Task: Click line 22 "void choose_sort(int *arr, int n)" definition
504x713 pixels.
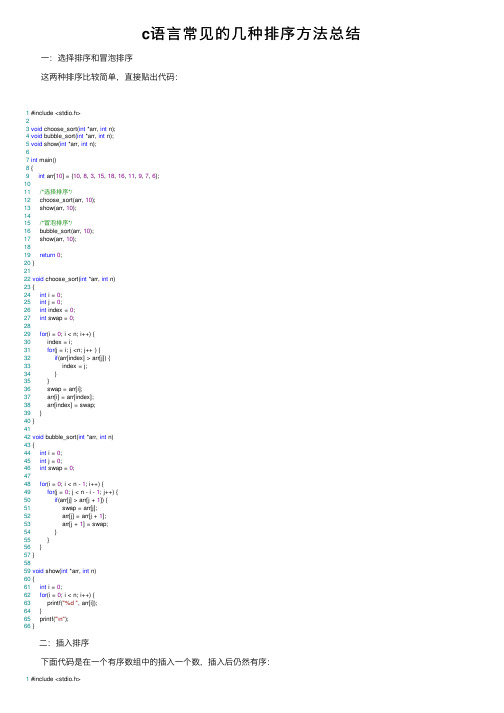Action: coord(74,279)
